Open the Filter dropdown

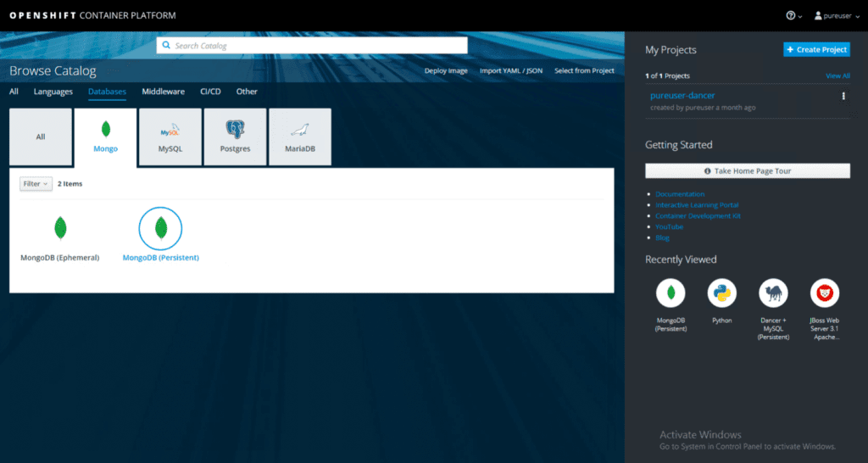tap(36, 184)
